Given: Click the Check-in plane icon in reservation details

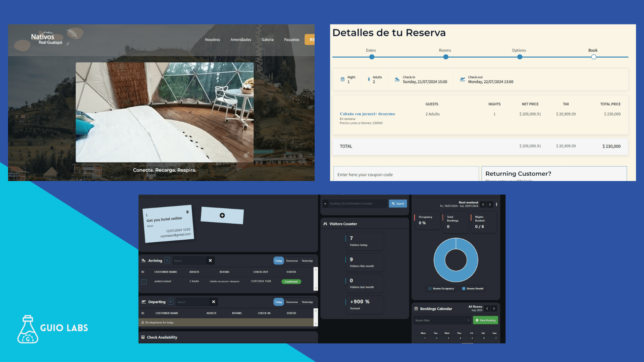Looking at the screenshot, I should [x=397, y=79].
